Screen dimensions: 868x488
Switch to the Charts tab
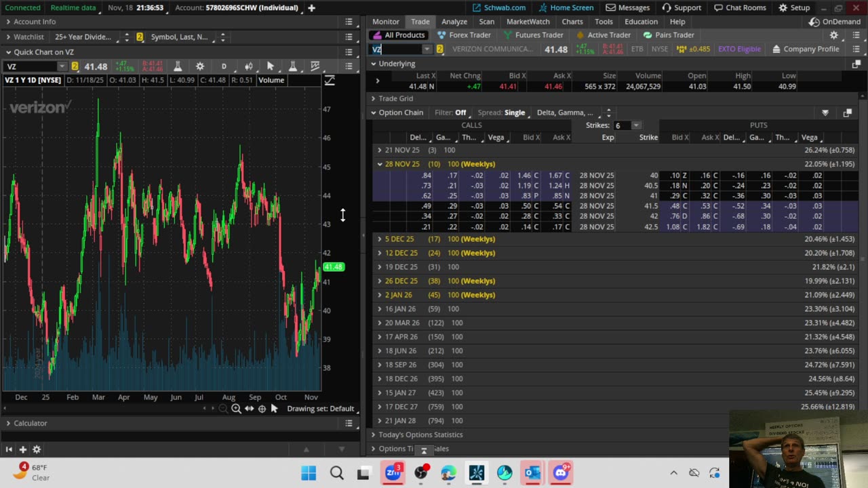(x=572, y=22)
